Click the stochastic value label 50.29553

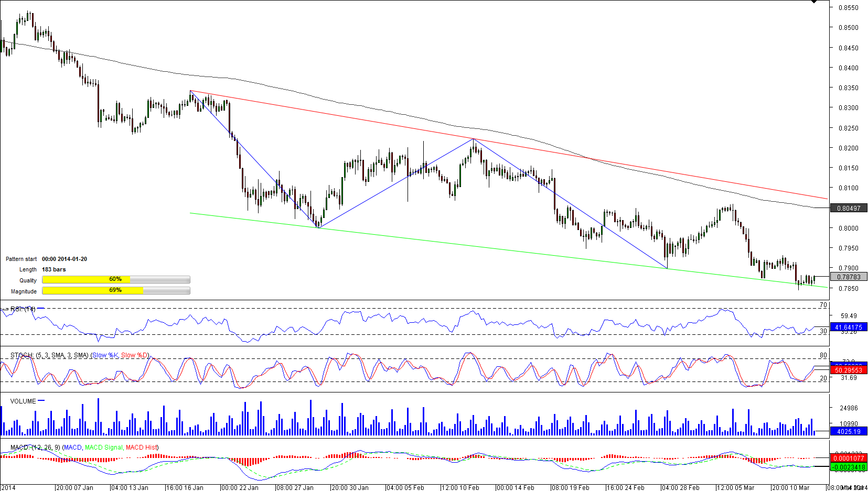[848, 370]
